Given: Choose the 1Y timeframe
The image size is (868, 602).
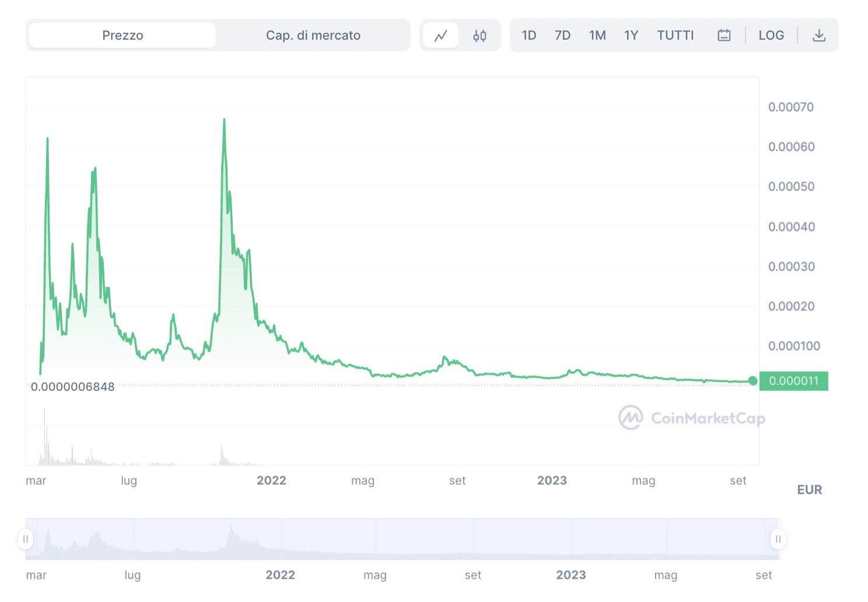Looking at the screenshot, I should 631,35.
